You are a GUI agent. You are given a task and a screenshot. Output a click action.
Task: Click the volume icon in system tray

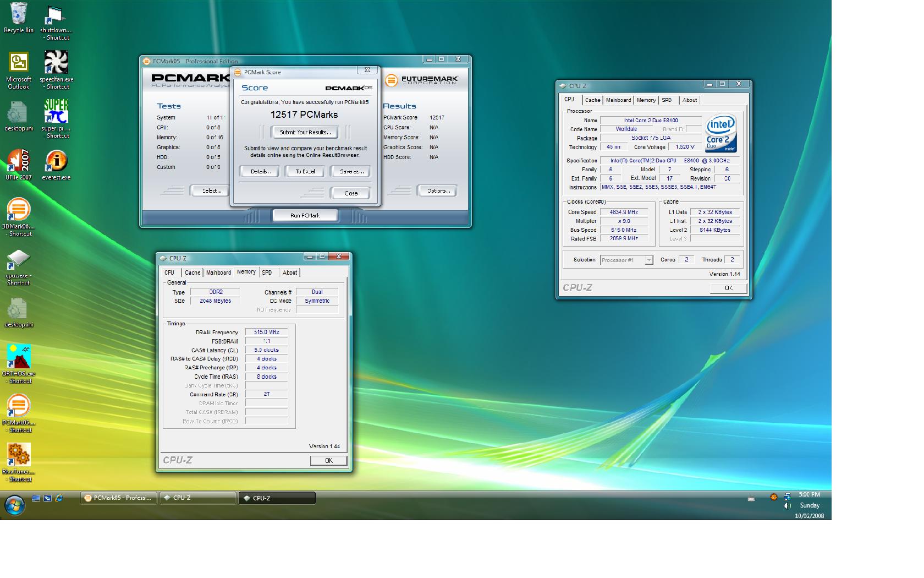(788, 505)
